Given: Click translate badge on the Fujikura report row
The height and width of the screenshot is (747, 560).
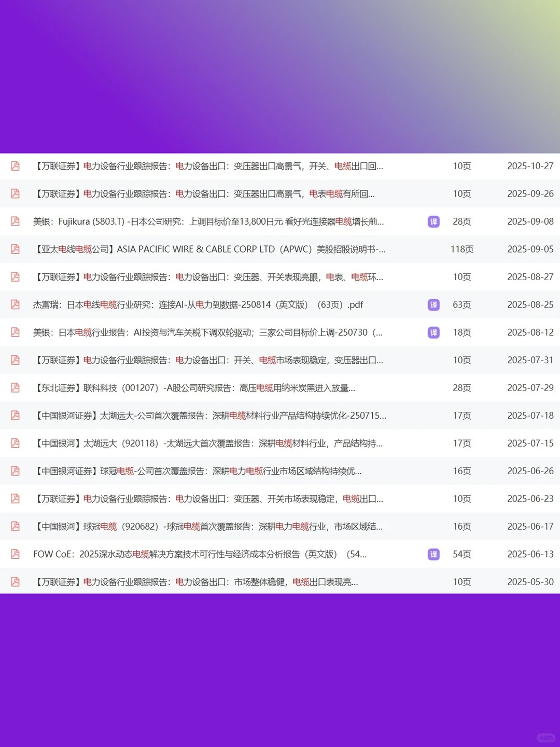Looking at the screenshot, I should click(433, 222).
